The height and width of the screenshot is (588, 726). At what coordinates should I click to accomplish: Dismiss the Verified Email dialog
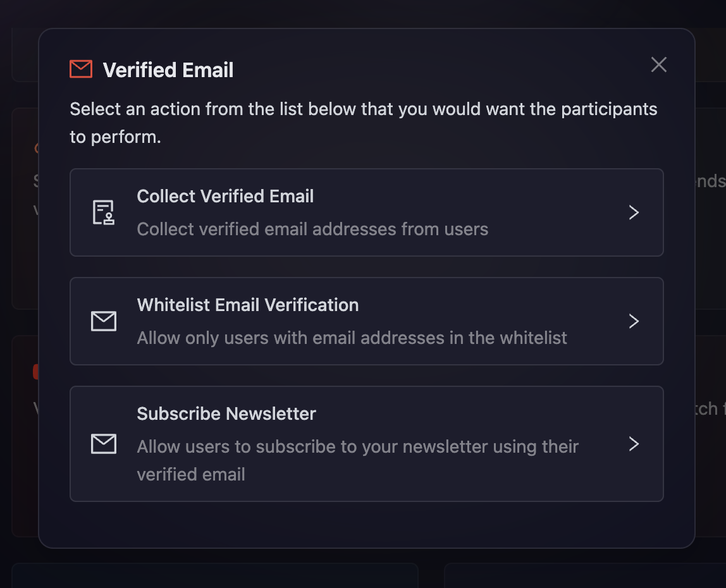tap(658, 64)
